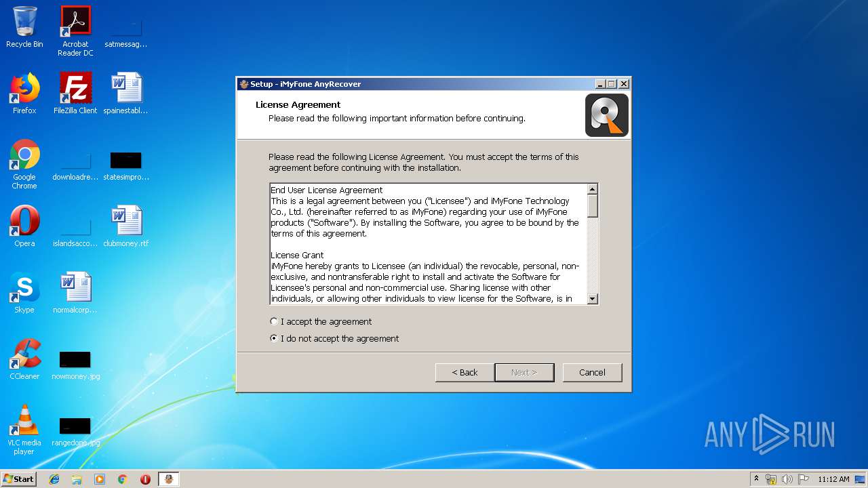This screenshot has height=488, width=868.
Task: Launch Opera browser desktop shortcut
Action: pos(24,226)
